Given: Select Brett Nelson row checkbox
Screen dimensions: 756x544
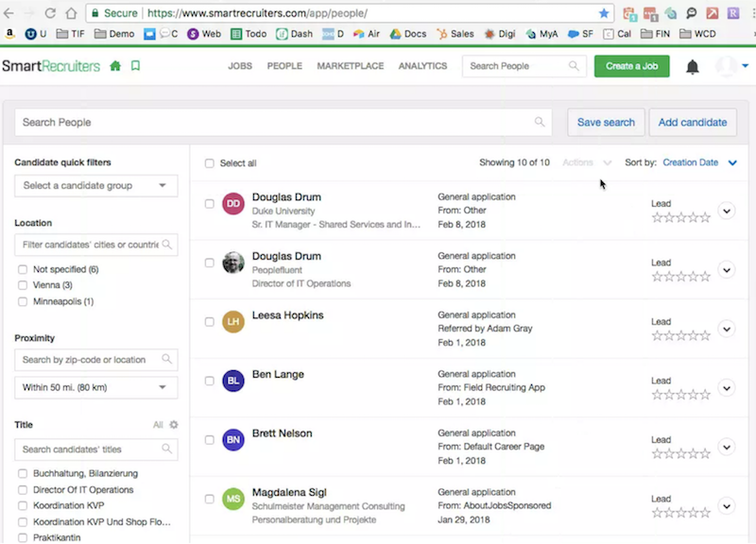Looking at the screenshot, I should 209,440.
